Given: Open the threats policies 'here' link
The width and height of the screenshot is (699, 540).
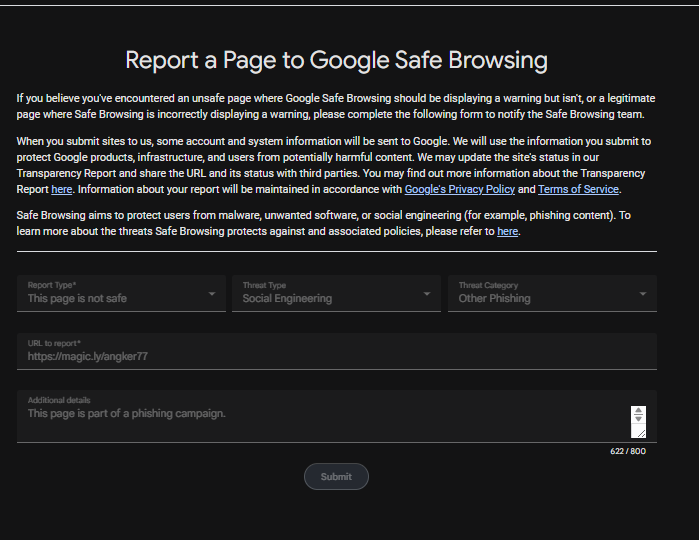Looking at the screenshot, I should click(x=507, y=231).
